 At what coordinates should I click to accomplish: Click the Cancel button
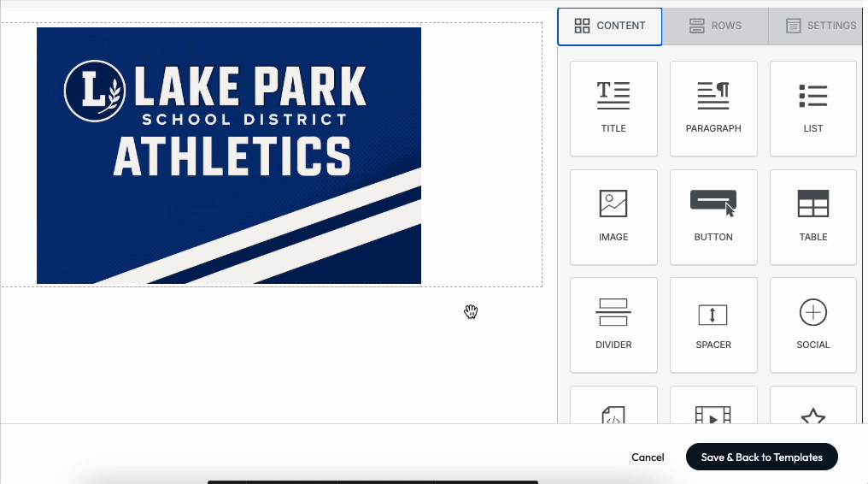[648, 457]
